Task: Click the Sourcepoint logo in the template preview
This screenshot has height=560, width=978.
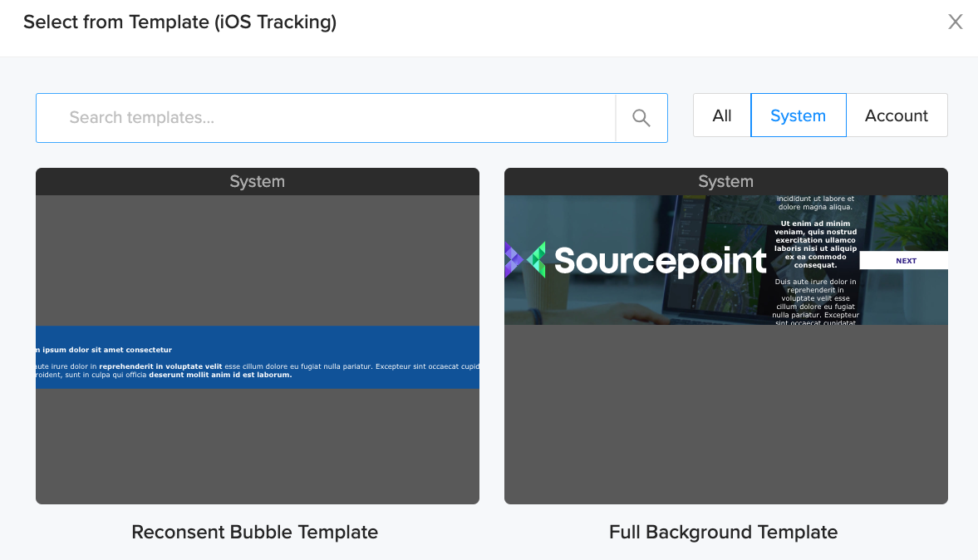Action: coord(636,260)
